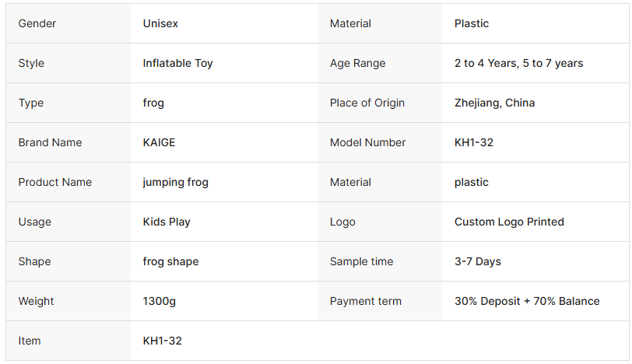The height and width of the screenshot is (364, 632).
Task: Click the frog shape value
Action: [x=170, y=261]
